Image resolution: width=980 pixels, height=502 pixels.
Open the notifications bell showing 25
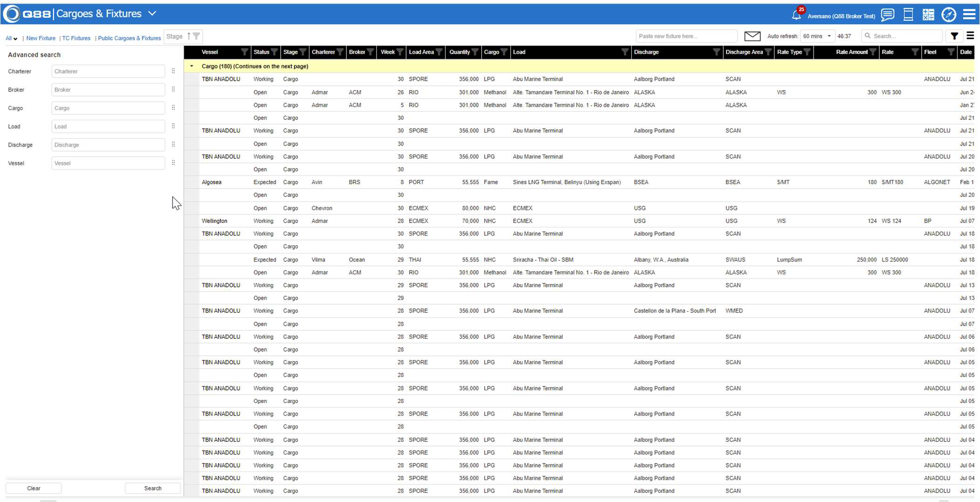pos(796,14)
